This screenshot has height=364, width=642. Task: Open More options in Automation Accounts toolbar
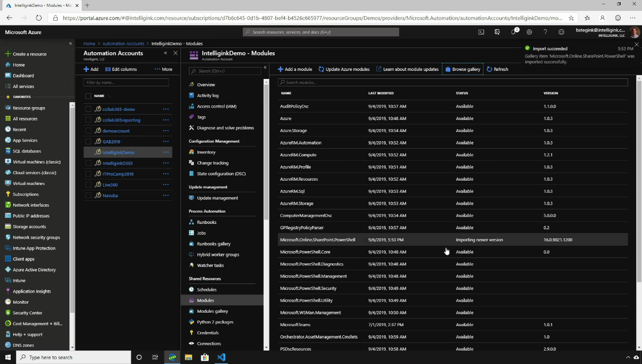point(163,69)
